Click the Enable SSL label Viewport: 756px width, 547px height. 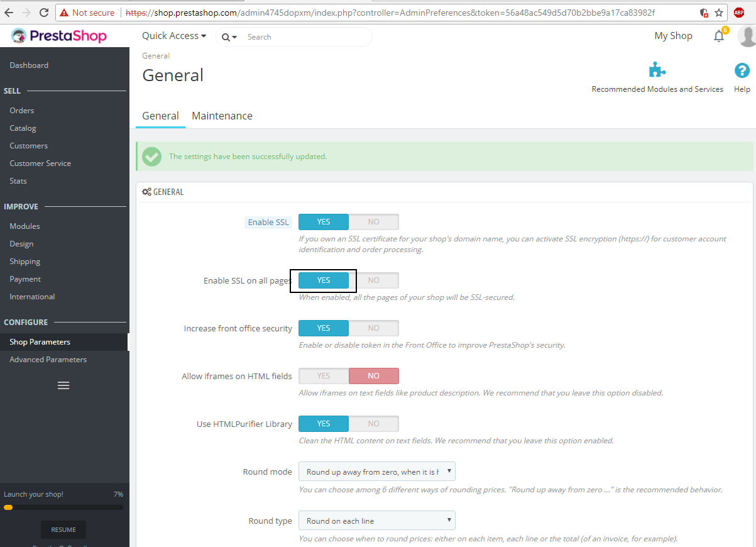coord(268,222)
